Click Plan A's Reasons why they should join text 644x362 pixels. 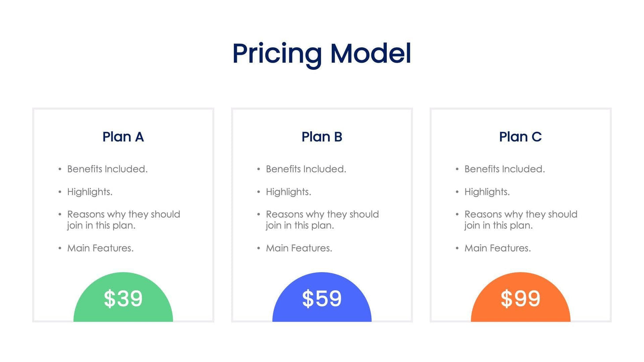124,220
